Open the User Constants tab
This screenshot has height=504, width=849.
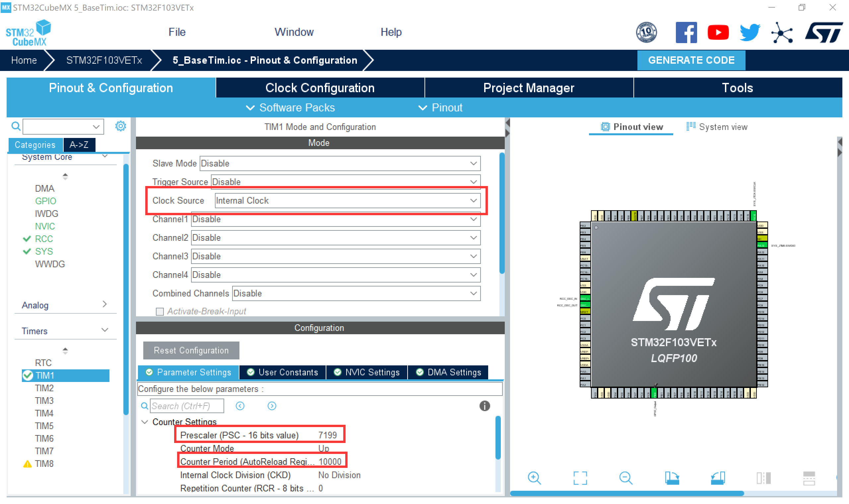click(283, 373)
